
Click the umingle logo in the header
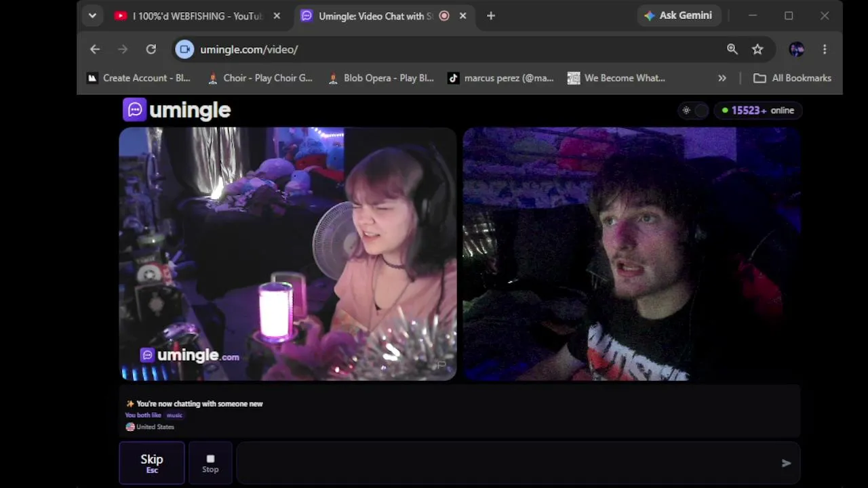click(177, 110)
